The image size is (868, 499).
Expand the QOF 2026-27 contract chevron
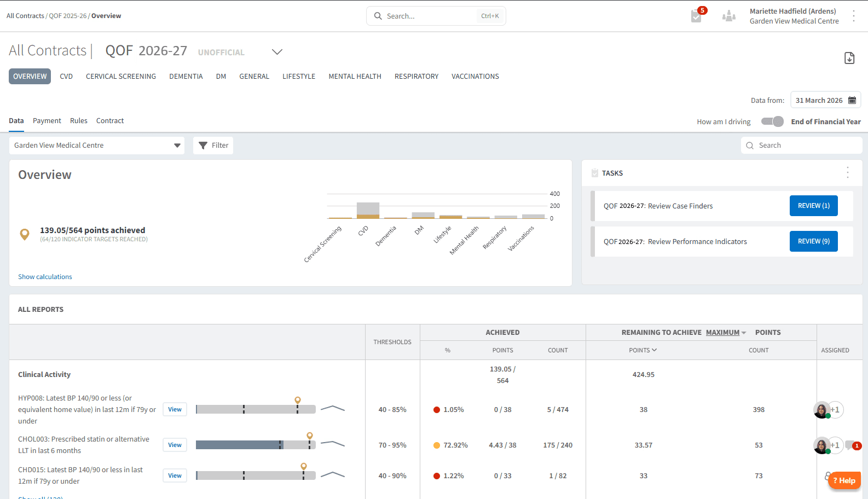[x=277, y=52]
